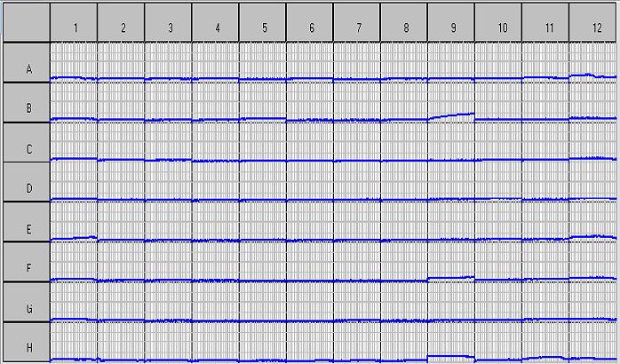Click the row A header
620x364 pixels.
[x=27, y=68]
